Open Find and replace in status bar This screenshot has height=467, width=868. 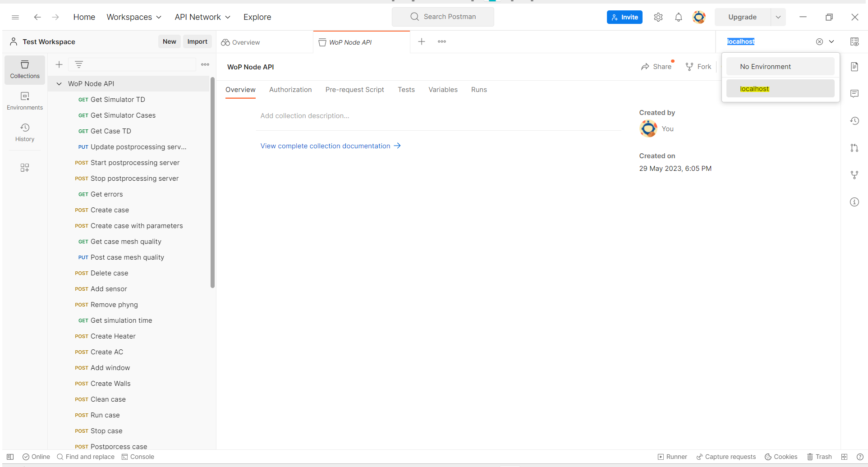(86, 457)
